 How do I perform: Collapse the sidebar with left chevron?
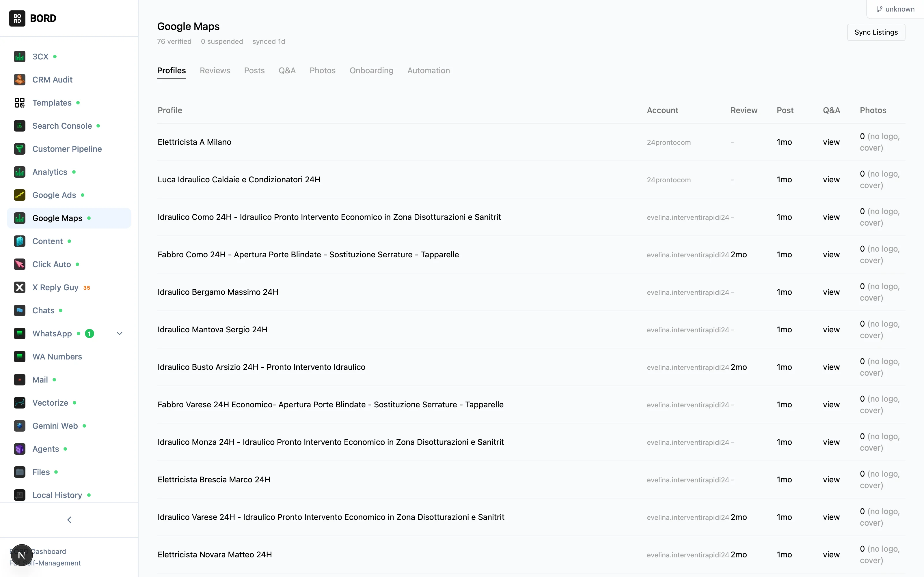(x=69, y=520)
